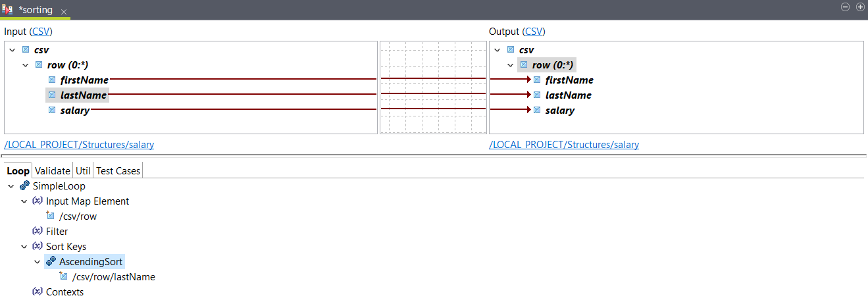This screenshot has height=302, width=868.
Task: Collapse the Input Map Element node
Action: [x=24, y=201]
